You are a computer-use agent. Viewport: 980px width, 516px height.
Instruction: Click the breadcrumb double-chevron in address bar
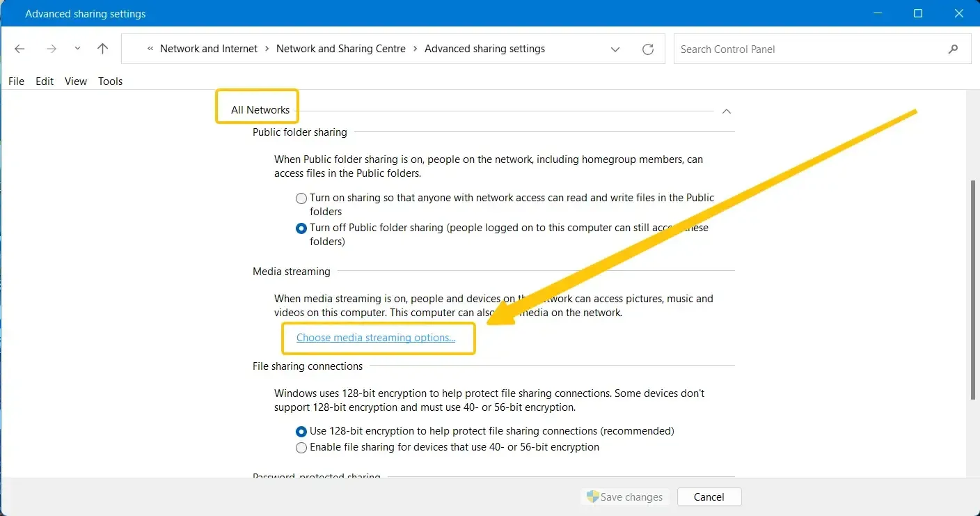click(150, 49)
